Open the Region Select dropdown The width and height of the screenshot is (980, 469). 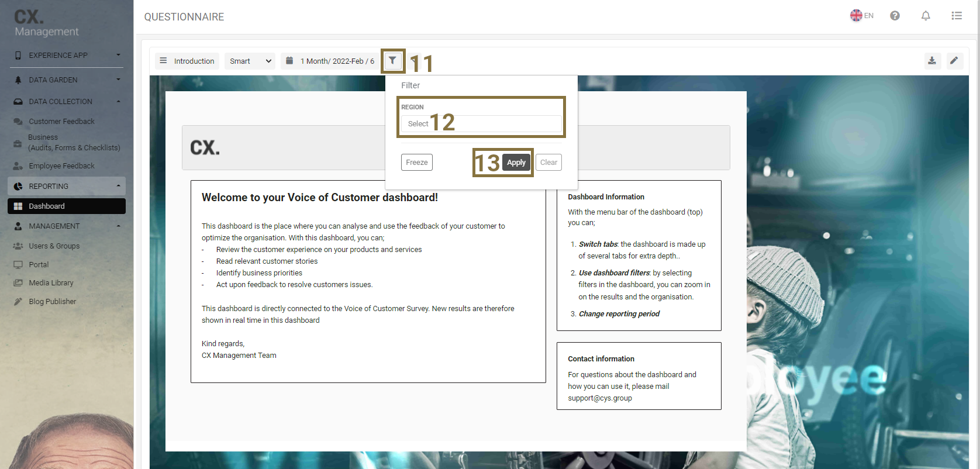[481, 123]
